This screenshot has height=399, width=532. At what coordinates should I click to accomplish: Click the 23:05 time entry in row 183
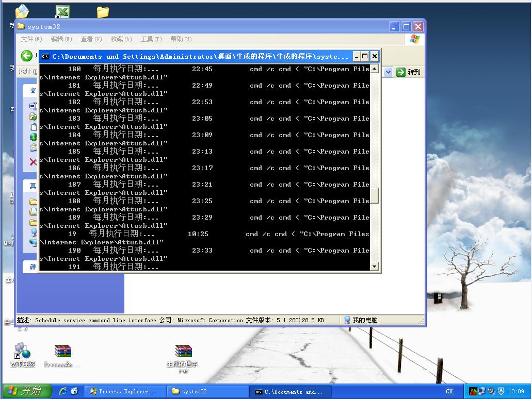pyautogui.click(x=202, y=119)
